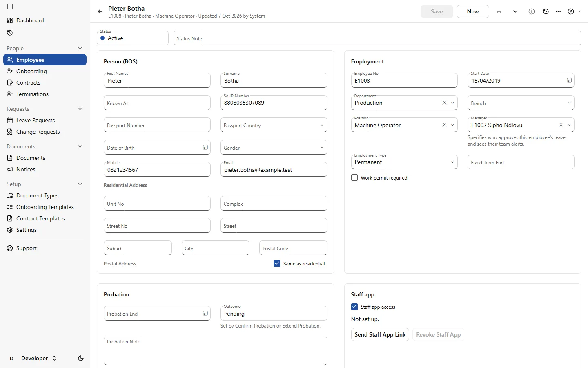This screenshot has width=588, height=368.
Task: Open Support link in sidebar
Action: (45, 248)
